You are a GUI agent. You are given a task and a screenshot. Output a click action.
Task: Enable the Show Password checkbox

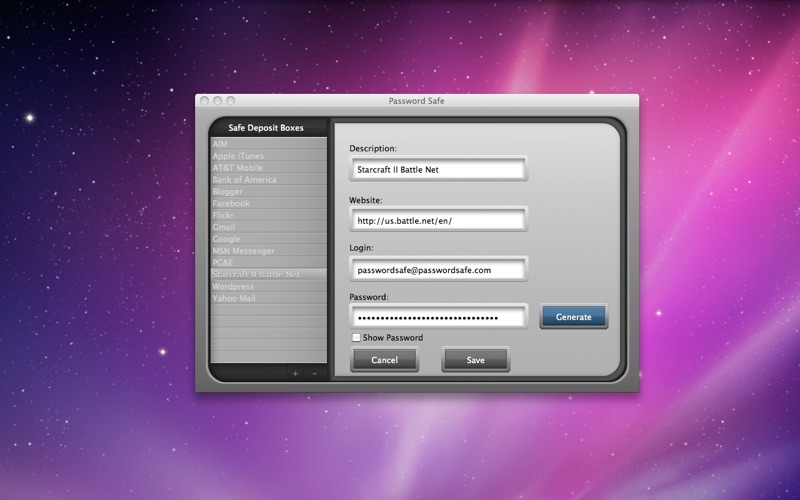357,338
